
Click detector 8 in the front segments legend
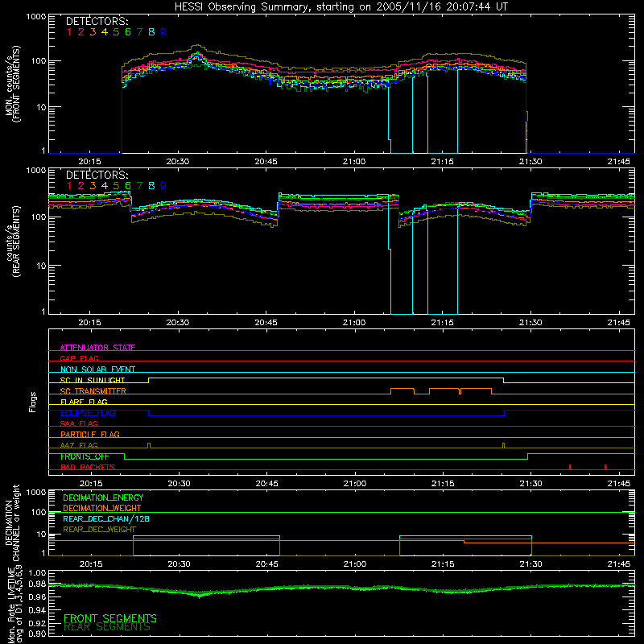coord(151,32)
